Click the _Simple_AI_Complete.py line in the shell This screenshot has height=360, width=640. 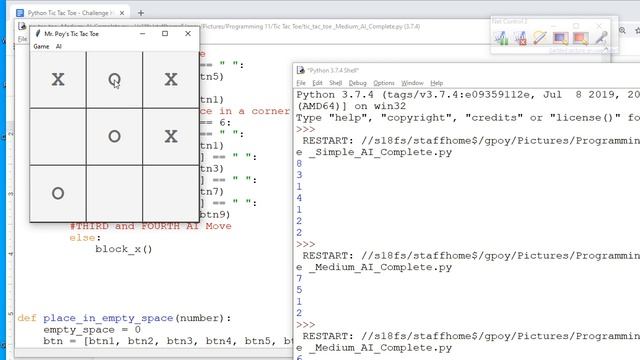click(x=374, y=152)
